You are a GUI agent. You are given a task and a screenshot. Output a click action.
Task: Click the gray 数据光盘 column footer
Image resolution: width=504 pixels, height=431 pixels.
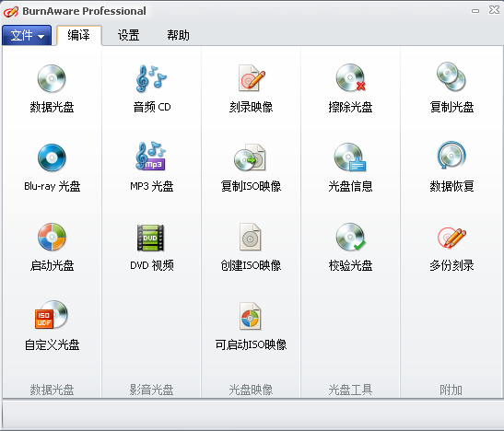[x=52, y=390]
